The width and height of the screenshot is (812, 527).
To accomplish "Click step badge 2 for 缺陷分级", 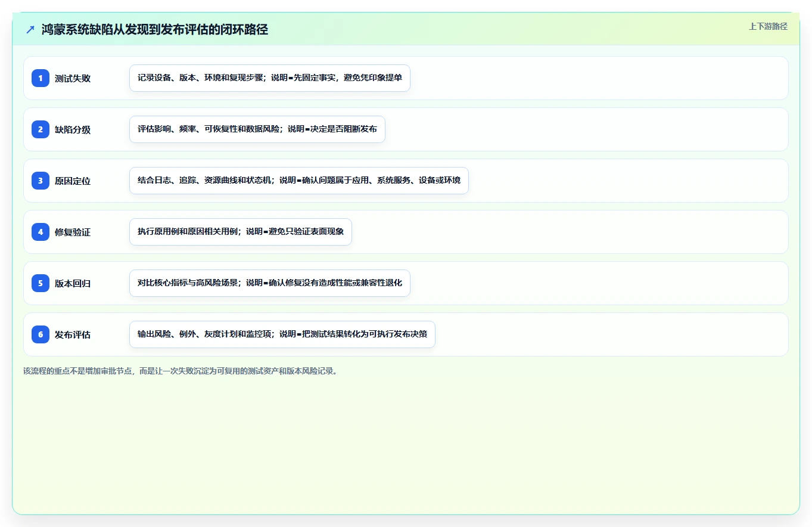I will click(41, 129).
